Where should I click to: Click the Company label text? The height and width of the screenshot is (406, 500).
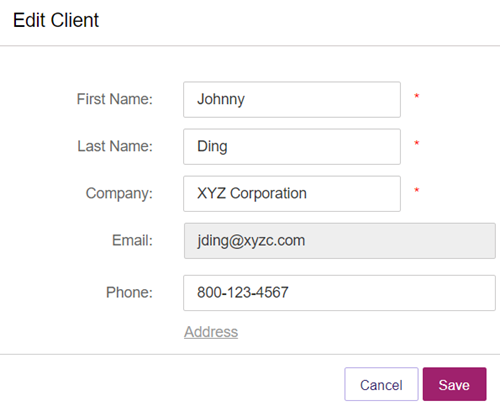pyautogui.click(x=119, y=194)
